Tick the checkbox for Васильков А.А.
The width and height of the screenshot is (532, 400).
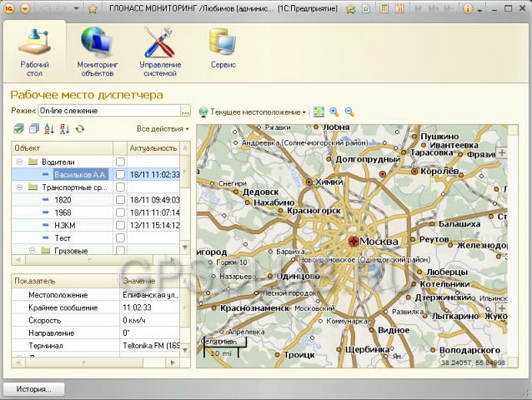(120, 174)
